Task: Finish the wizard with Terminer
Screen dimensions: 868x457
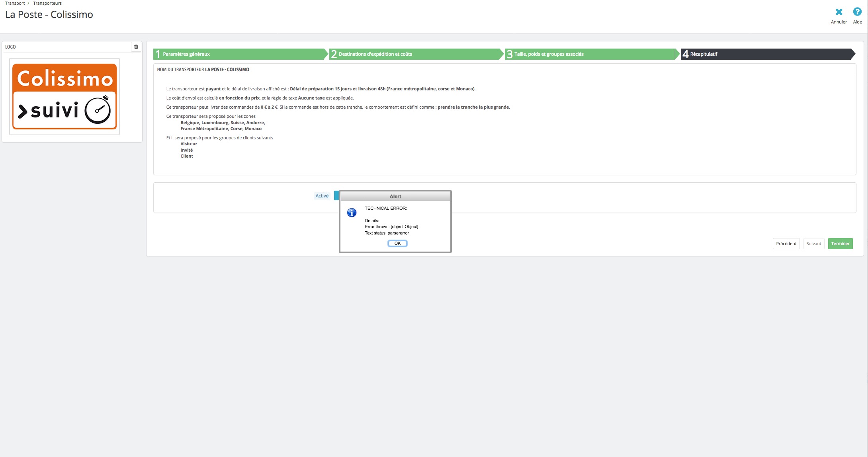Action: coord(840,244)
